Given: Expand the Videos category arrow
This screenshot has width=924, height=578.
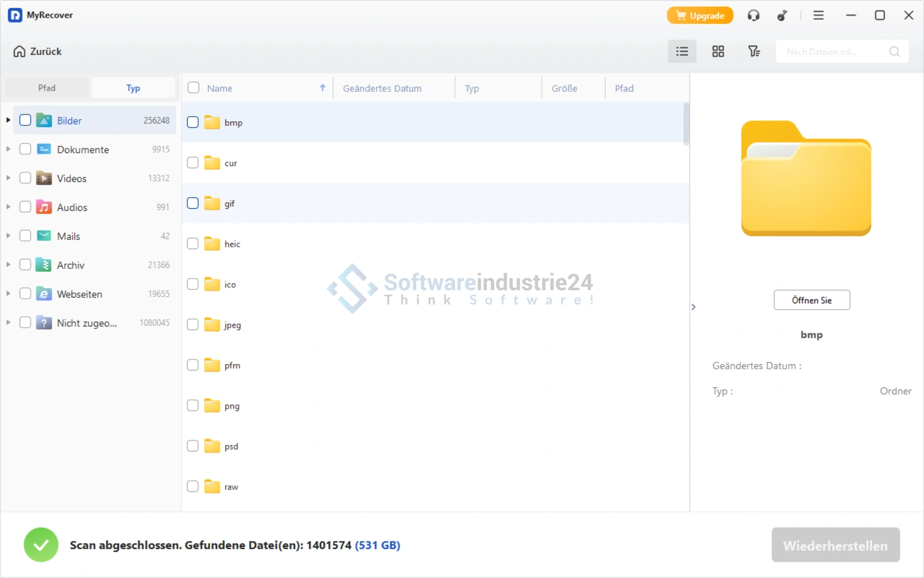Looking at the screenshot, I should [x=8, y=178].
